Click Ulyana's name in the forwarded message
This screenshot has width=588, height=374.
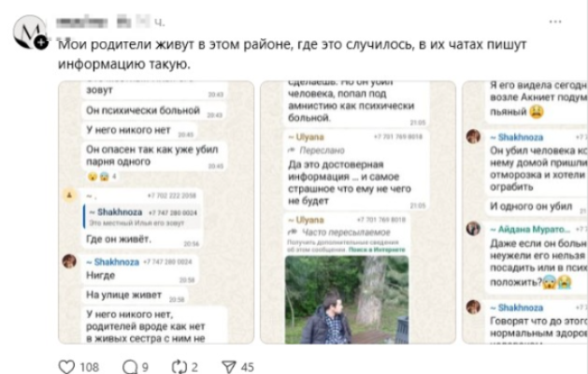306,137
